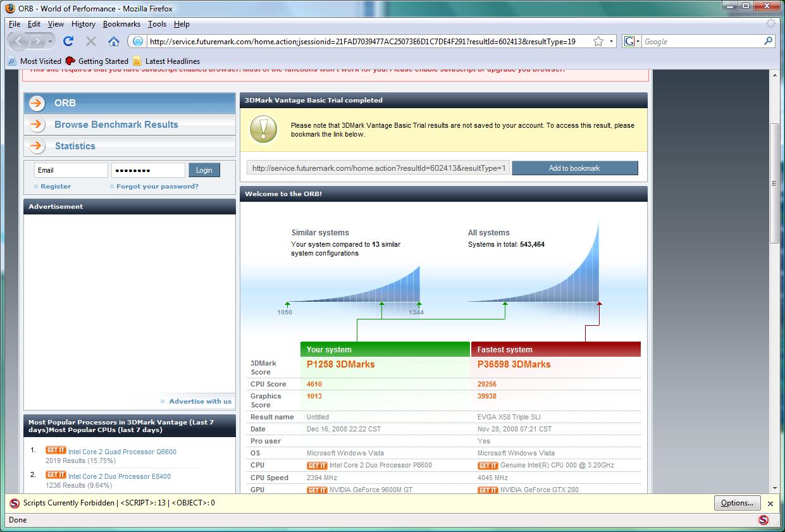The height and width of the screenshot is (532, 785).
Task: Click the vertical scrollbar thumb
Action: point(774,183)
